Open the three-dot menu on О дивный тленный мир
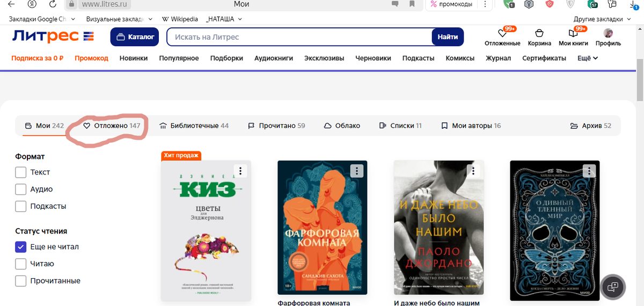This screenshot has height=306, width=644. (589, 171)
